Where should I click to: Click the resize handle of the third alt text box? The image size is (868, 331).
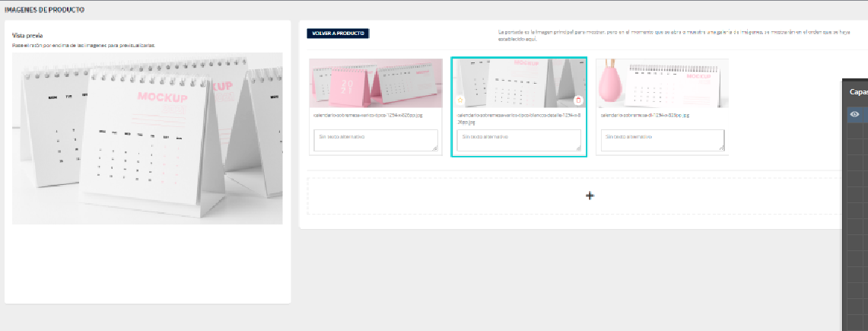tap(721, 148)
